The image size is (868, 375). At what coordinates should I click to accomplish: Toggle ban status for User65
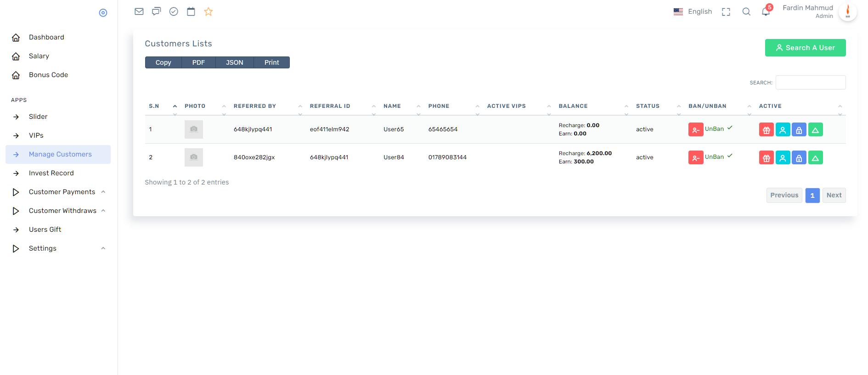tap(696, 130)
